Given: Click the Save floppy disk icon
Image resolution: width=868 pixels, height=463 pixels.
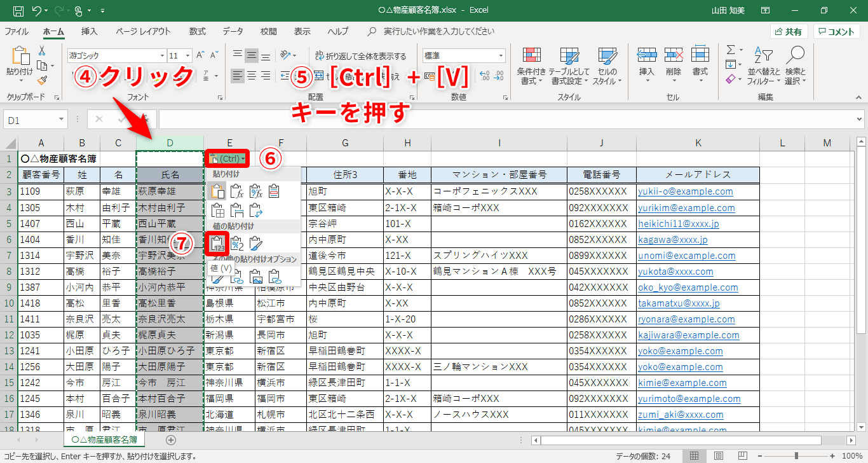Looking at the screenshot, I should click(18, 11).
